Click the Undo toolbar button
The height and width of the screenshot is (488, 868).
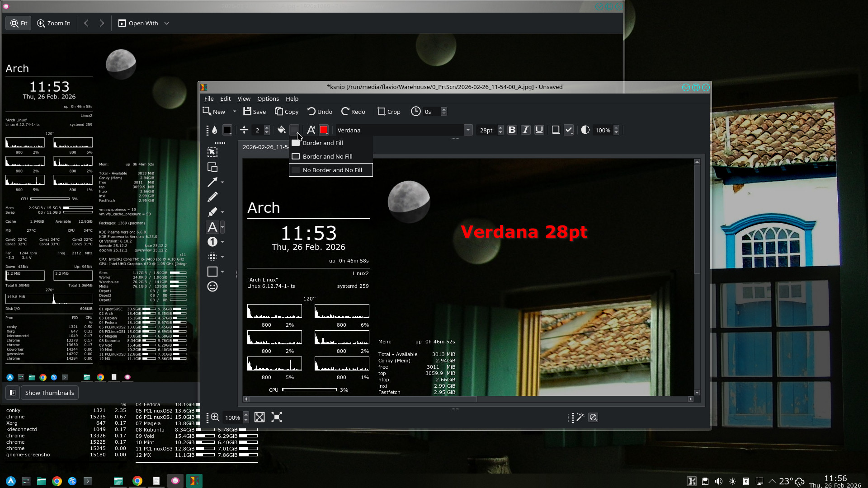tap(320, 112)
